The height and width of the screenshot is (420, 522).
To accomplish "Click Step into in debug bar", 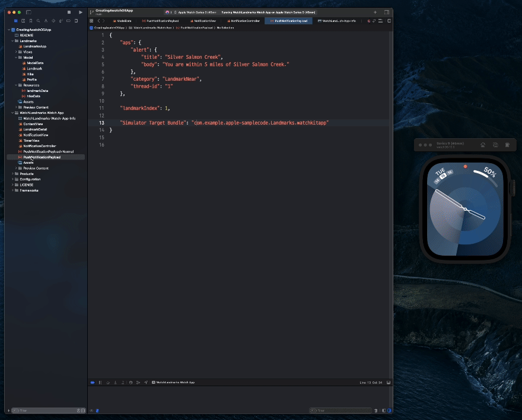I will 116,383.
